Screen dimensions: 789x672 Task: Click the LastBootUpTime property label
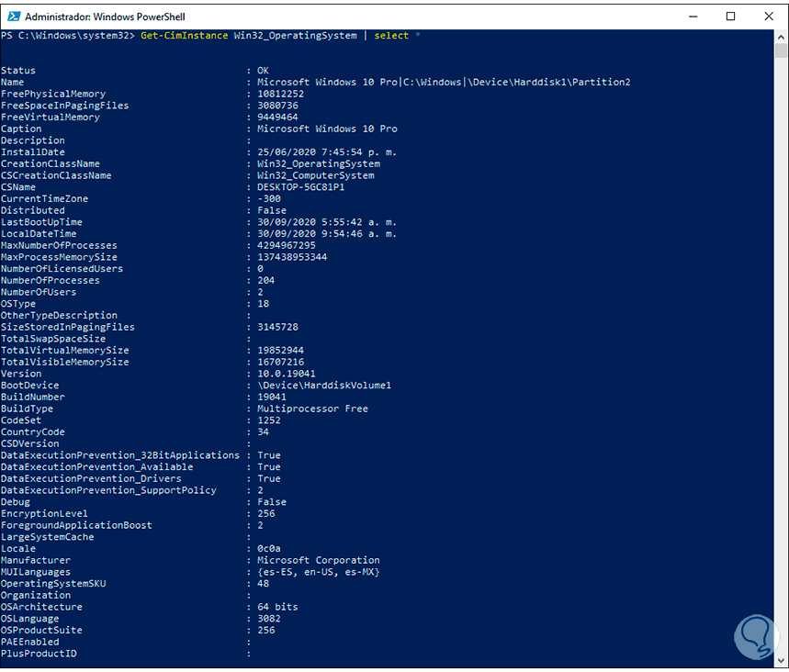(x=41, y=222)
